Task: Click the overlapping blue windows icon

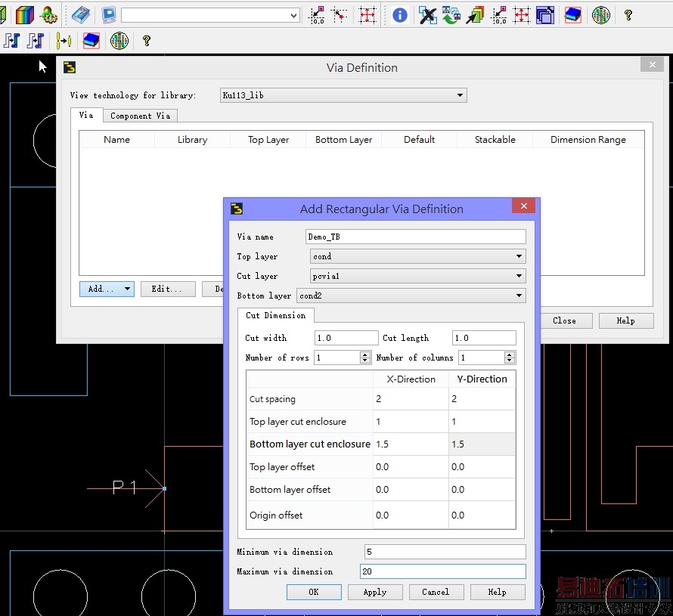Action: pos(545,14)
